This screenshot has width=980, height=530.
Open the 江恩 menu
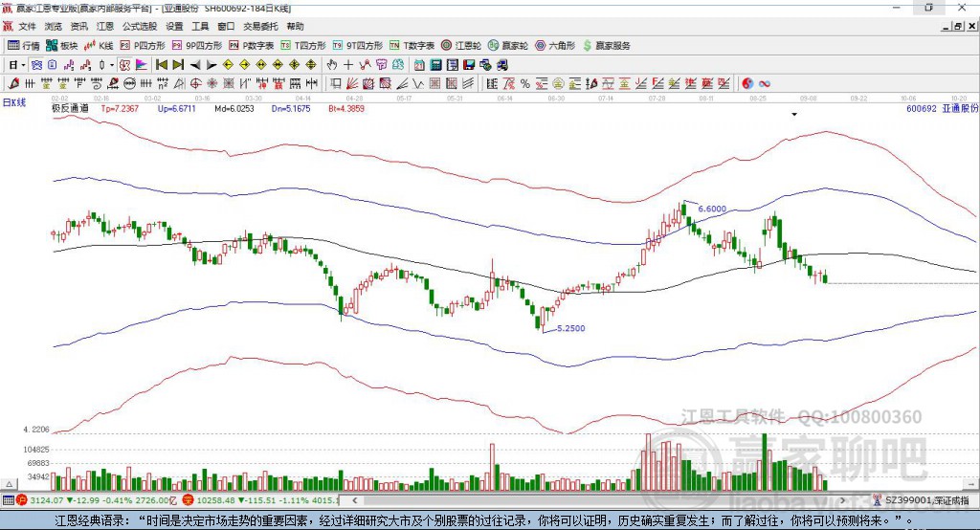105,26
